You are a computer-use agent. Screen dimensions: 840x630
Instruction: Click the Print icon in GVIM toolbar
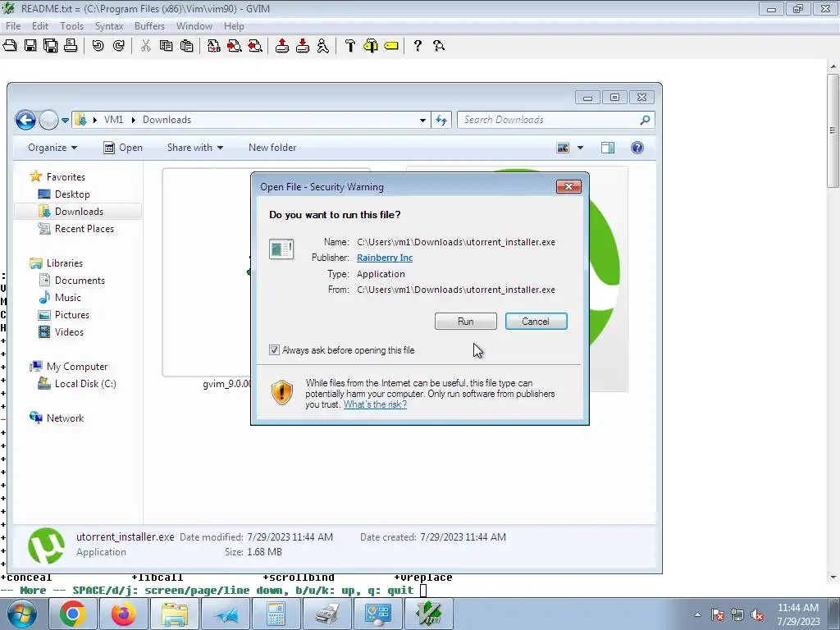(x=71, y=46)
